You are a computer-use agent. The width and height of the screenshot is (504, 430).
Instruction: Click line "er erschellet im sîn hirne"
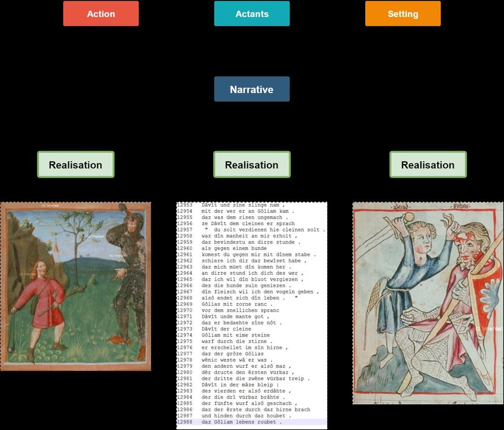point(245,348)
